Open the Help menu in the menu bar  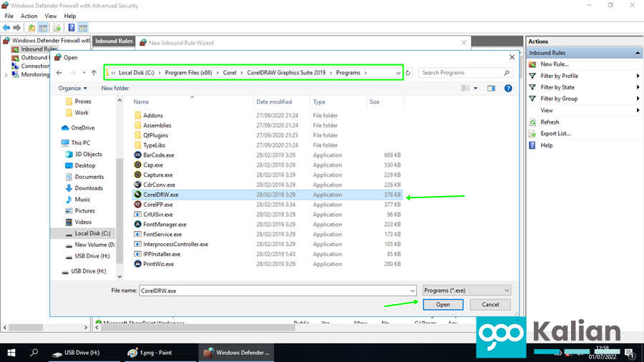pyautogui.click(x=70, y=16)
